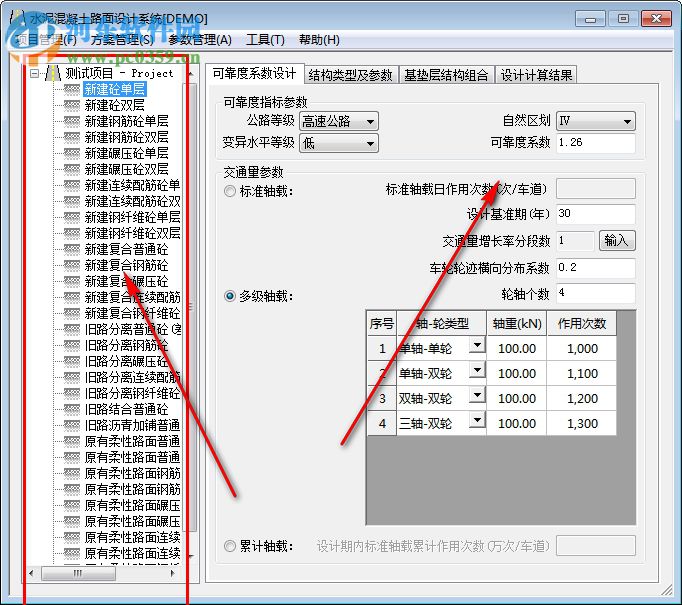Switch to the 结构类型及参数 tab
The image size is (682, 605).
point(351,75)
